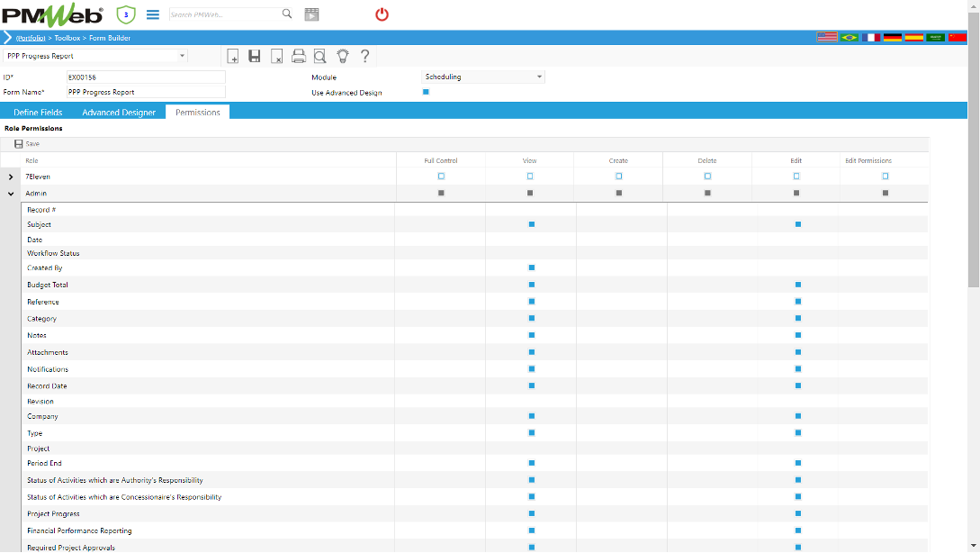
Task: Click the Role column header
Action: [31, 161]
